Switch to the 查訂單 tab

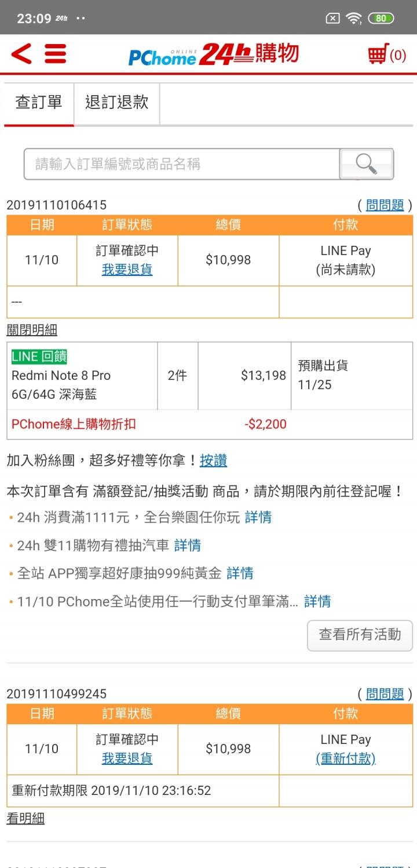[x=39, y=103]
